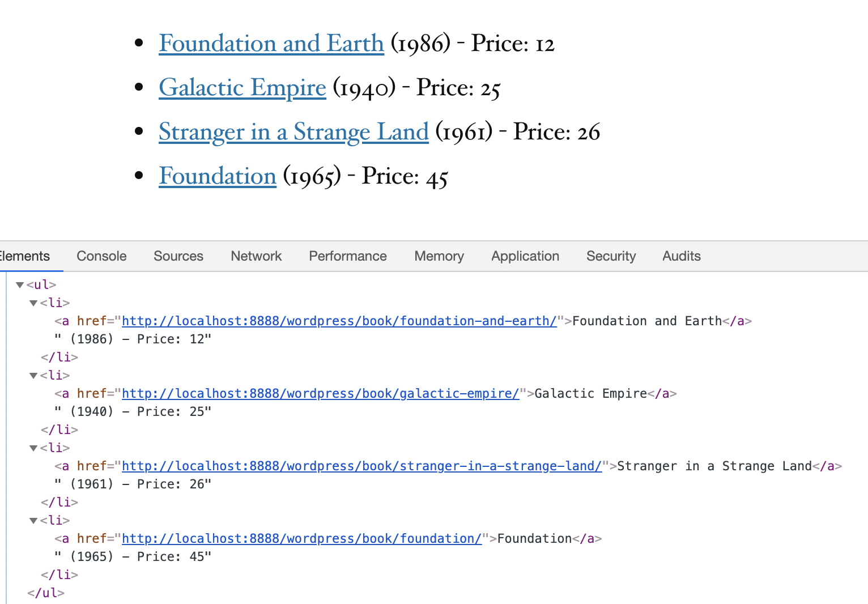Image resolution: width=868 pixels, height=604 pixels.
Task: Collapse the Foundation and Earth <li> node
Action: pos(33,303)
